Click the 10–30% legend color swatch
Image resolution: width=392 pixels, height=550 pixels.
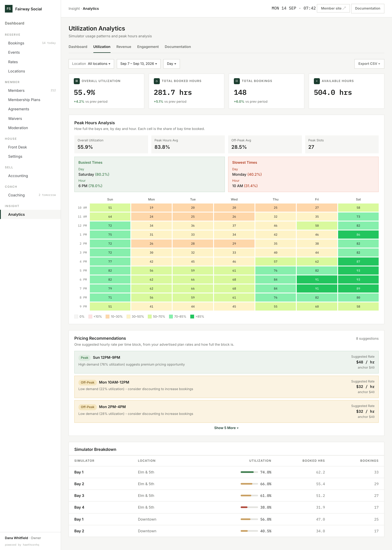pos(108,316)
